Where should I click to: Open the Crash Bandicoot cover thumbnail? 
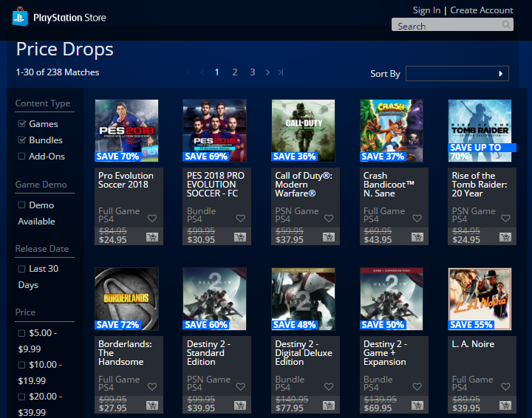point(392,131)
